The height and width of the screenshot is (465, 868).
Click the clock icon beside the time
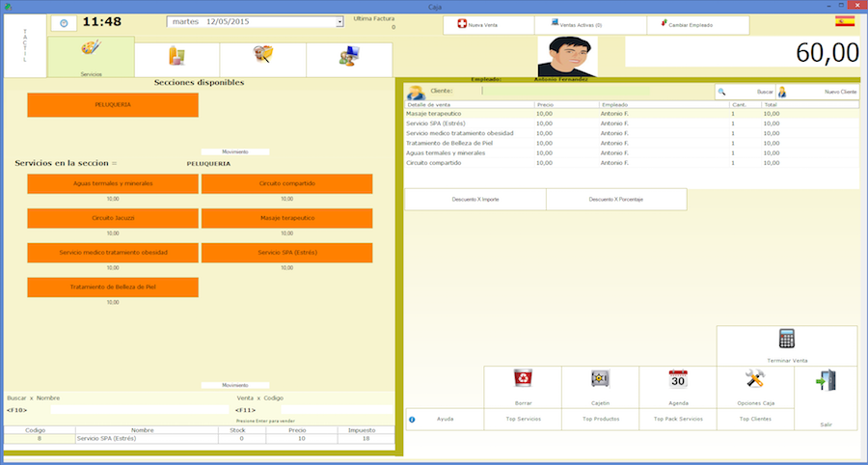(x=64, y=23)
